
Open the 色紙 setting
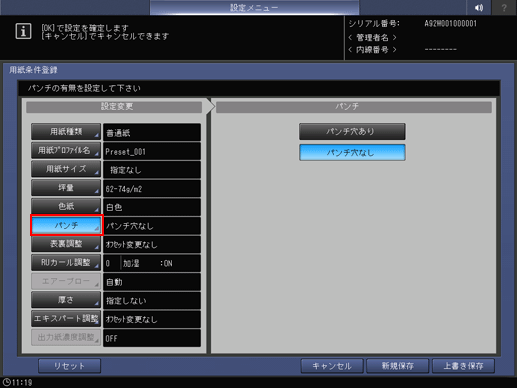(x=66, y=206)
